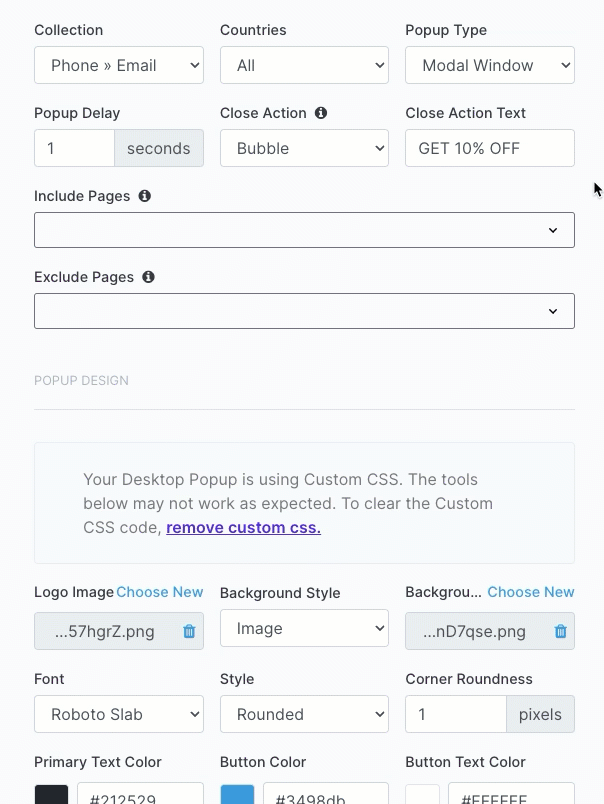Open the Style dropdown showing Rounded
Viewport: 604px width, 804px height.
pyautogui.click(x=305, y=714)
